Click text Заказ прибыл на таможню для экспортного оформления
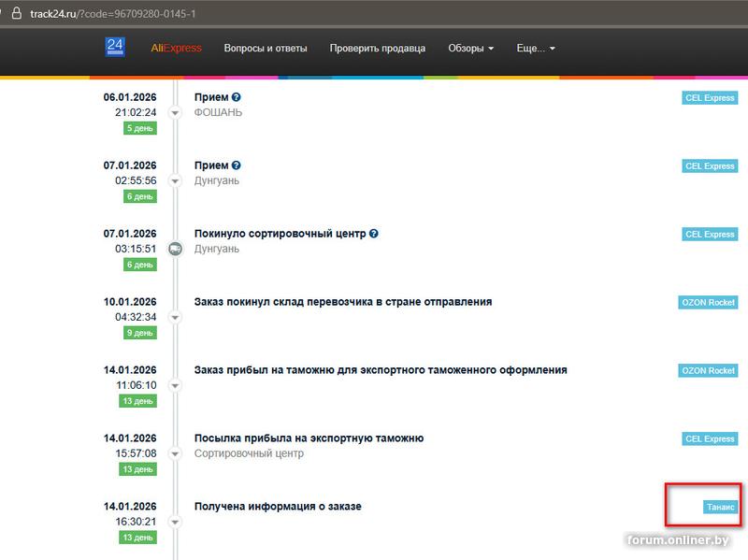 [x=381, y=370]
